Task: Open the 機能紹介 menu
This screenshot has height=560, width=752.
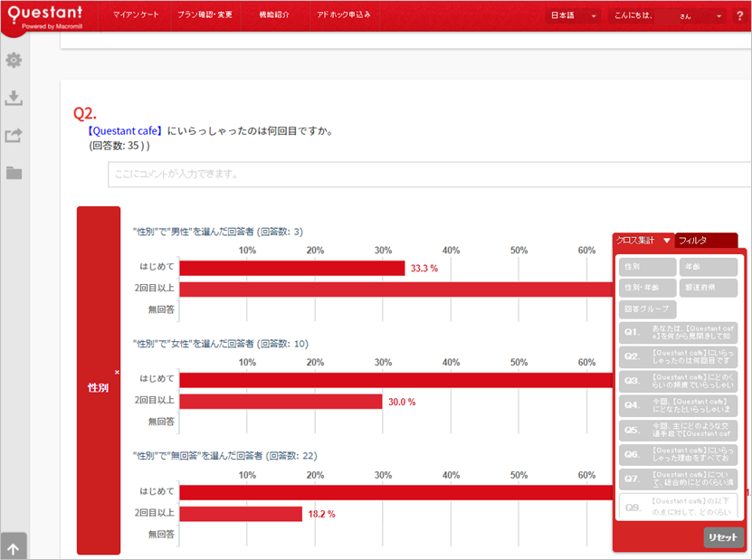Action: 274,14
